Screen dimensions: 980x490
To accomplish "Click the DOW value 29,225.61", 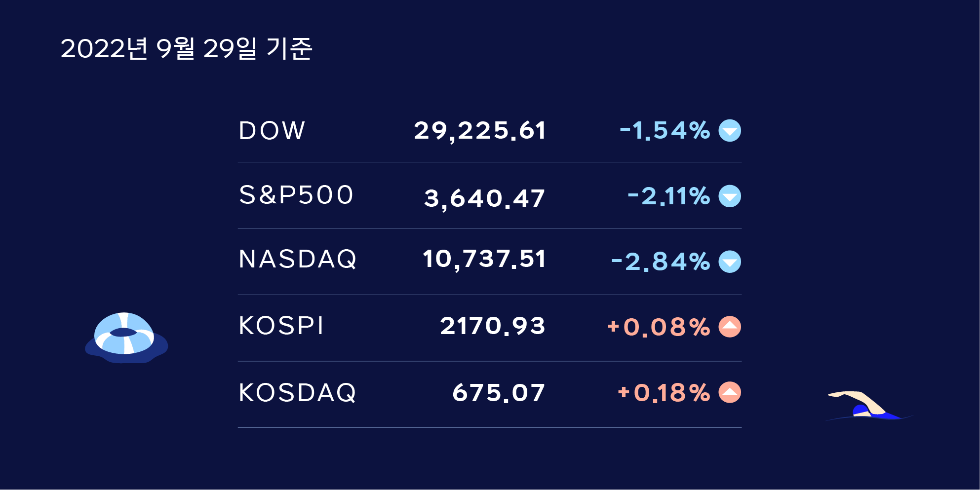I will pos(480,131).
